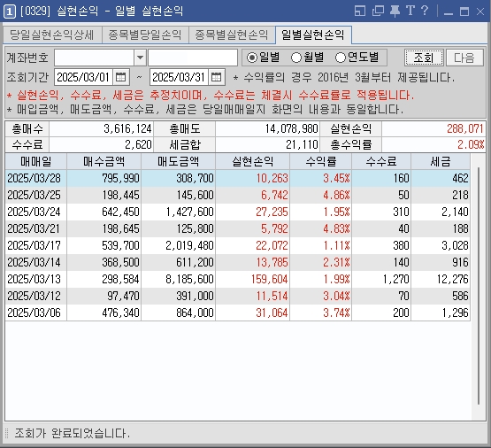Click the 8,185,600 sell amount cell
This screenshot has height=448, width=491.
point(178,279)
